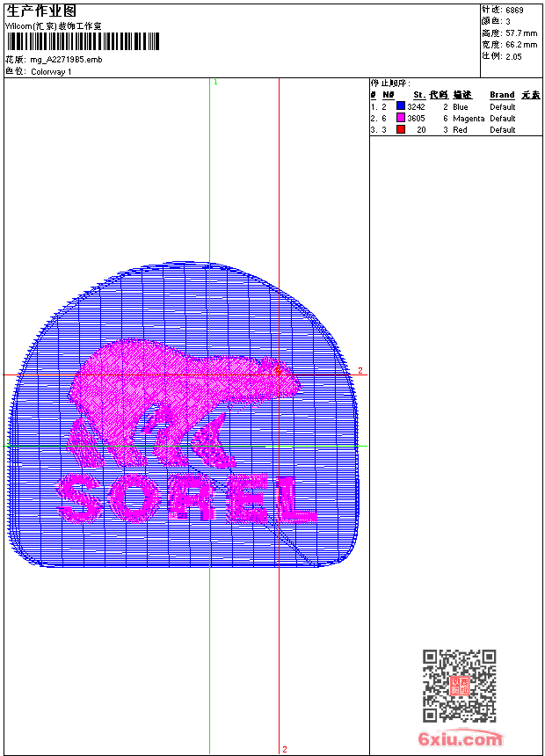Click the red color swatch in row 3
Screen dimensions: 545x756
point(400,129)
